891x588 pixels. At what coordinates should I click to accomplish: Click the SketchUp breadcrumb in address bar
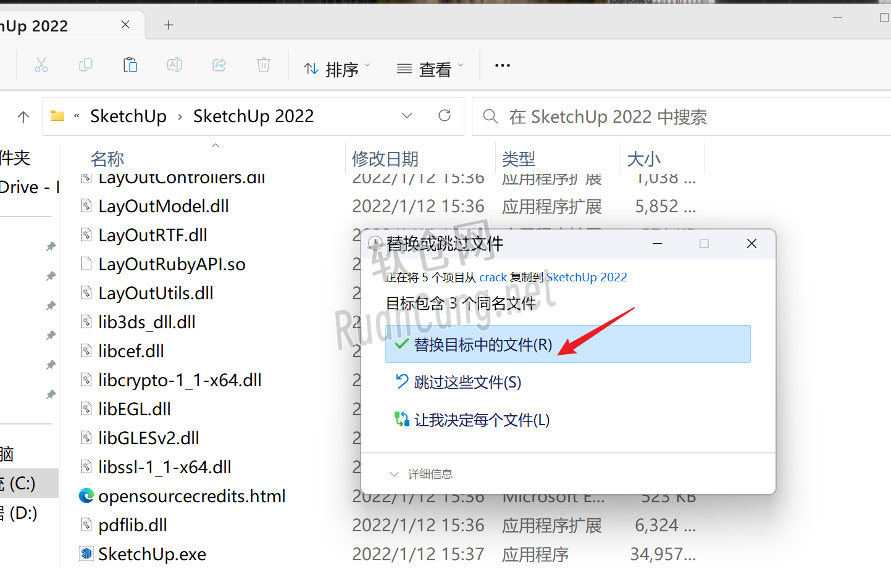pyautogui.click(x=128, y=116)
